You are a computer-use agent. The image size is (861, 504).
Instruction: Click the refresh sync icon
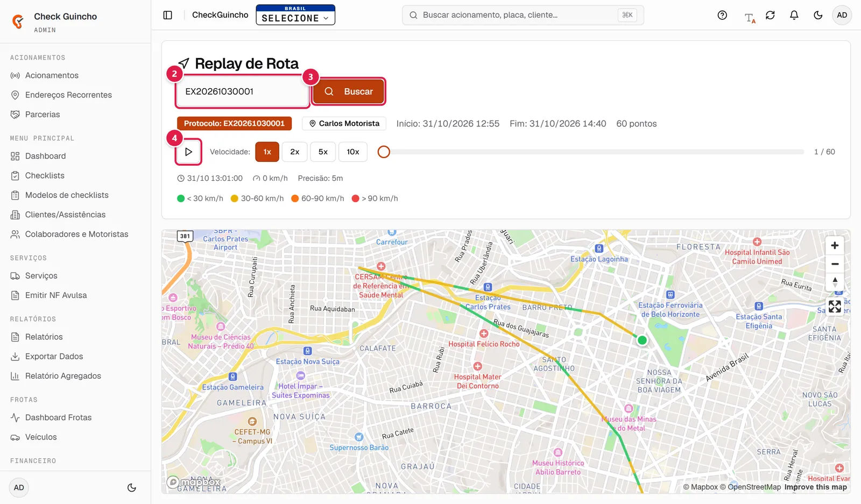click(x=770, y=15)
